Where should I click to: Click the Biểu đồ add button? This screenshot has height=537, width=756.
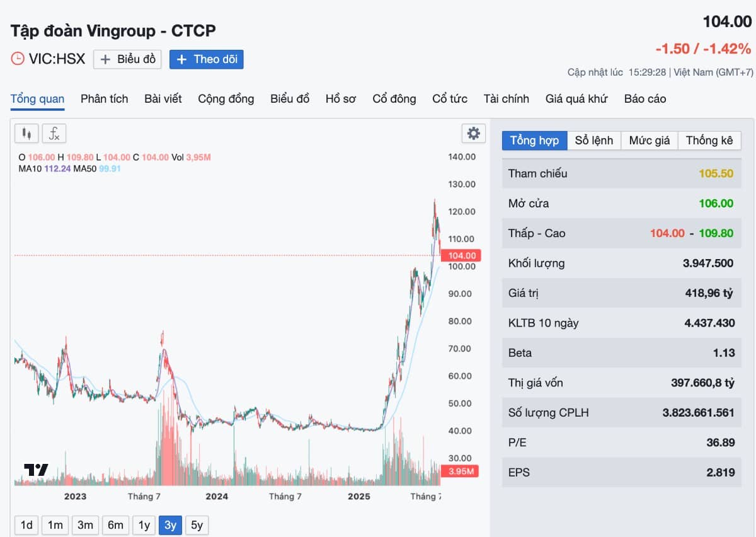click(x=127, y=59)
